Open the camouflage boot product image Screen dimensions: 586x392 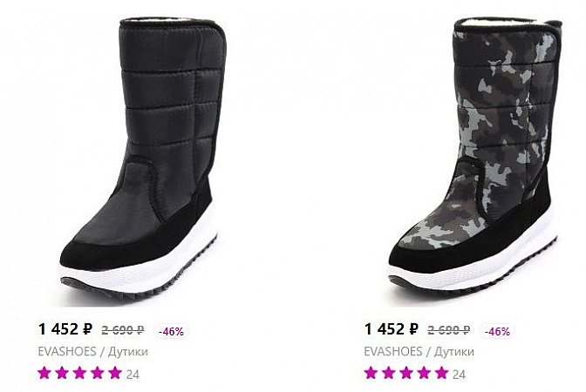click(470, 157)
